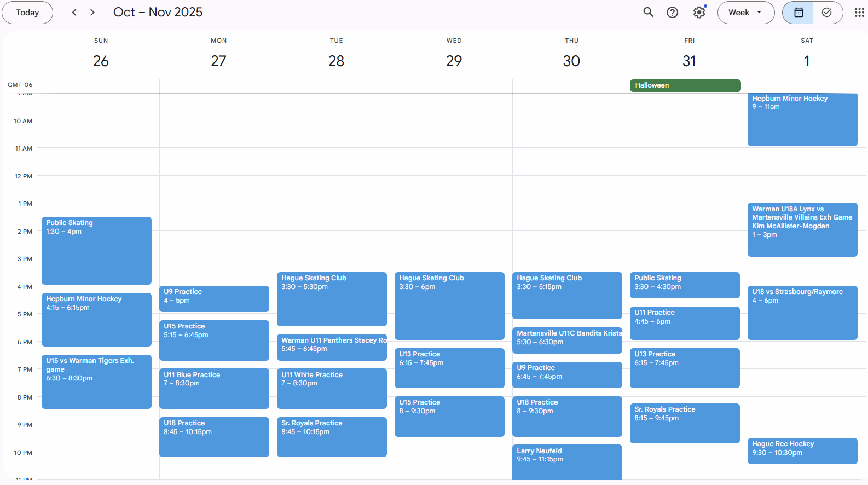Open the settings gear menu
The width and height of the screenshot is (868, 485).
point(699,12)
